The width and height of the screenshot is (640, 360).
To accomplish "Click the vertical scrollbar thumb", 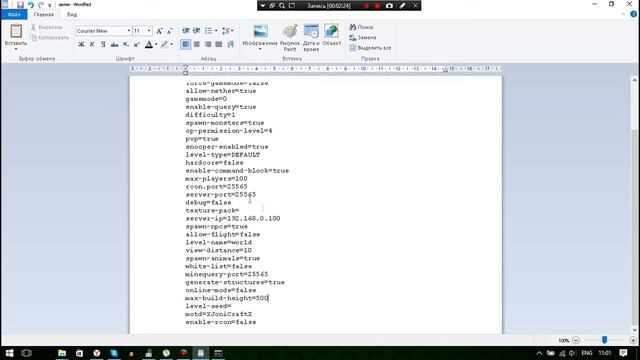I will pos(634,227).
